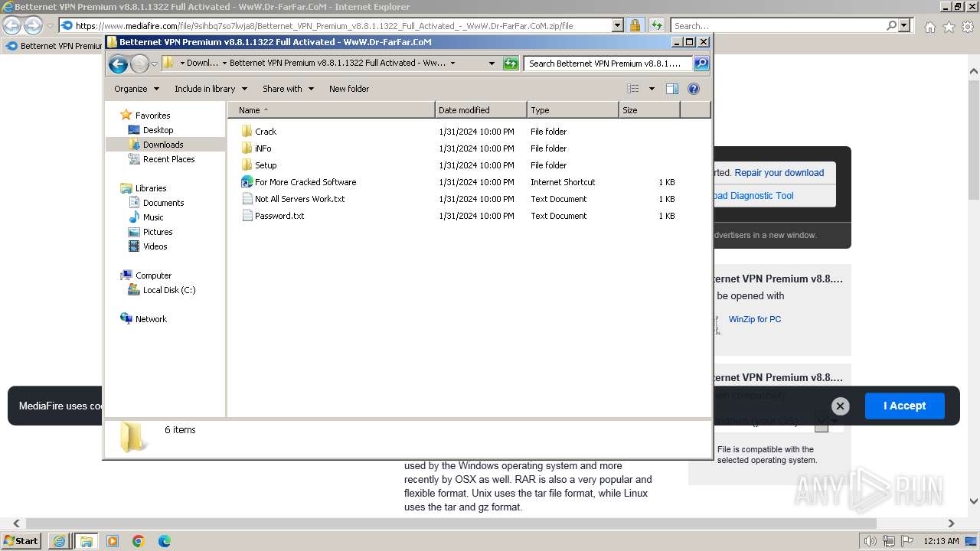Open the view options dropdown arrow
This screenshot has width=980, height=551.
[x=652, y=89]
